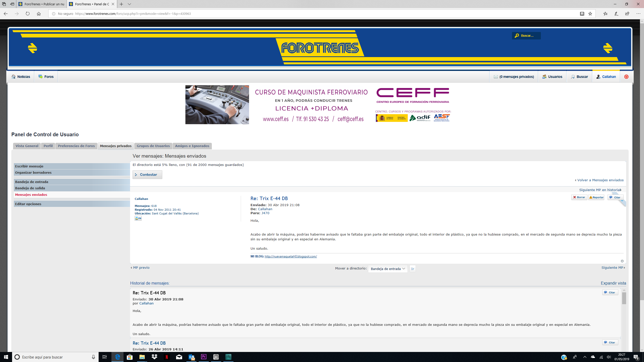Open recipient J470 profile link
The width and height of the screenshot is (644, 362).
point(265,213)
